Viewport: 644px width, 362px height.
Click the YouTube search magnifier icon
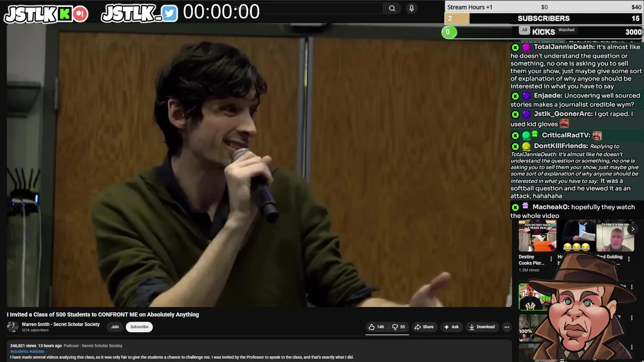[392, 8]
